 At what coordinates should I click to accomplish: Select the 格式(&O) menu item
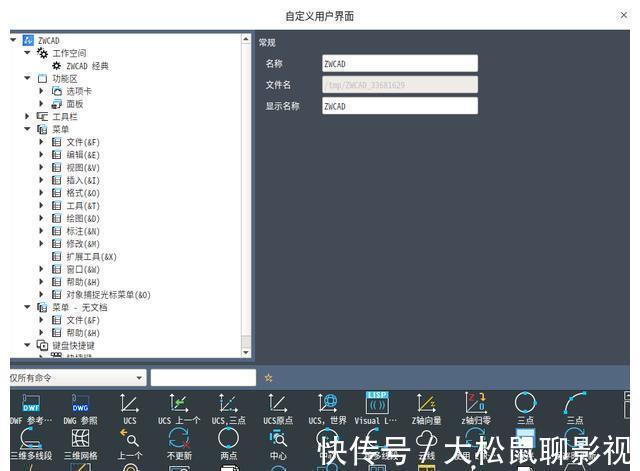83,193
